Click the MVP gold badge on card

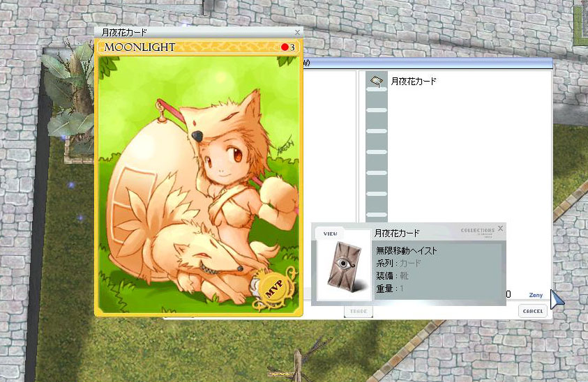[273, 289]
